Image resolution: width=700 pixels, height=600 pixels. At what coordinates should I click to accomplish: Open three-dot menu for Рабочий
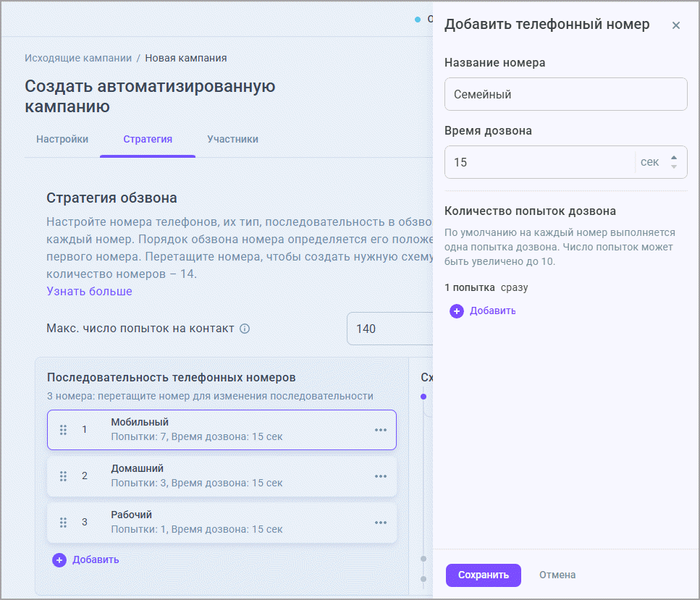381,523
